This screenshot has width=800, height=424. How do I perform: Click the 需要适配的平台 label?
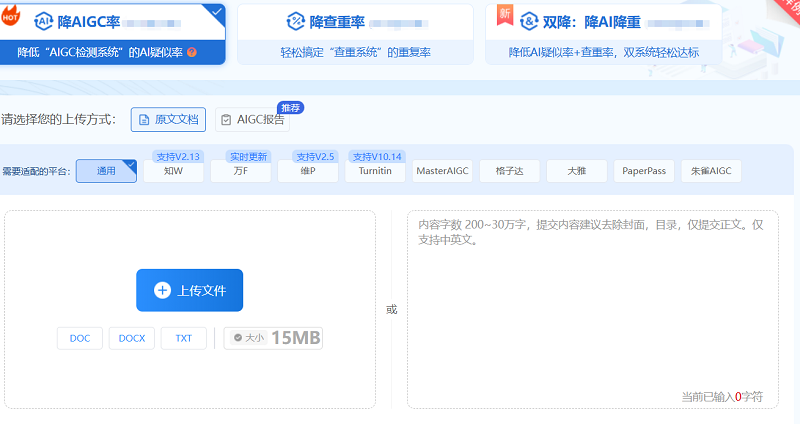[x=36, y=171]
